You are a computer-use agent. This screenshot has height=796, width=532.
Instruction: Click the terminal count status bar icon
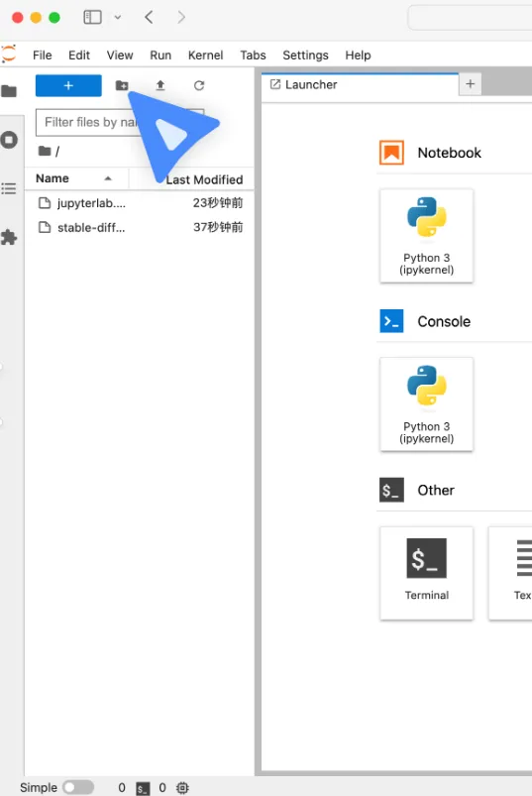click(143, 788)
